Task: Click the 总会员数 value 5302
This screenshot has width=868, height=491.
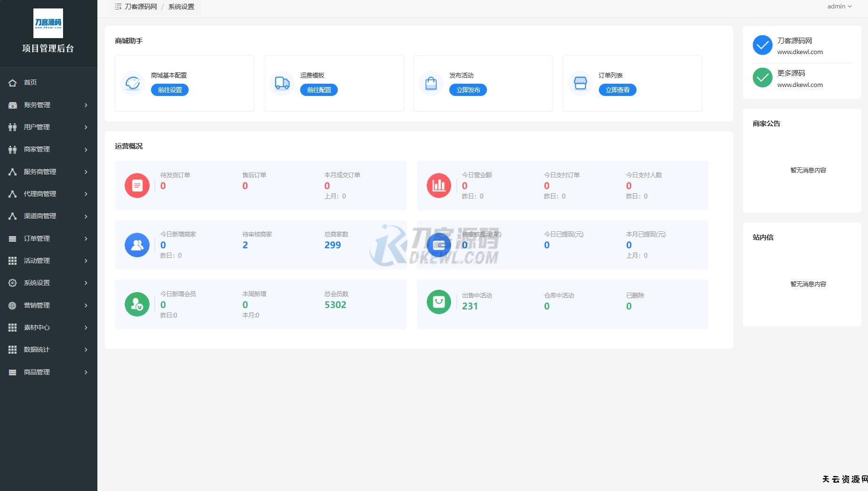Action: tap(335, 305)
